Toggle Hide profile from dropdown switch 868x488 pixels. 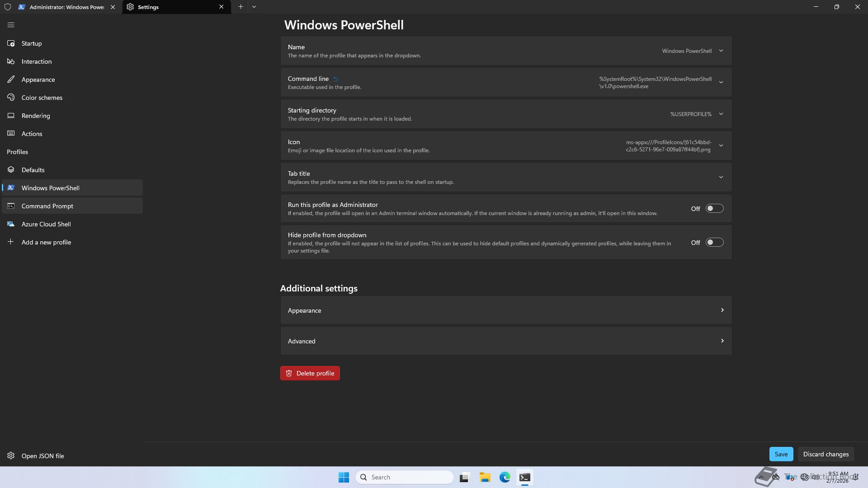pyautogui.click(x=714, y=243)
